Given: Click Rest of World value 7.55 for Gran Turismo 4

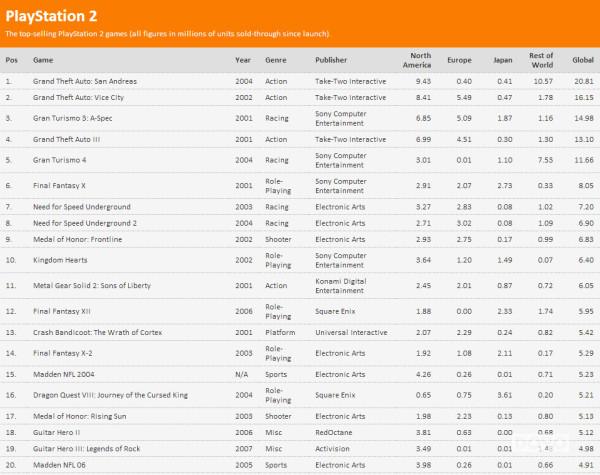Looking at the screenshot, I should point(545,160).
